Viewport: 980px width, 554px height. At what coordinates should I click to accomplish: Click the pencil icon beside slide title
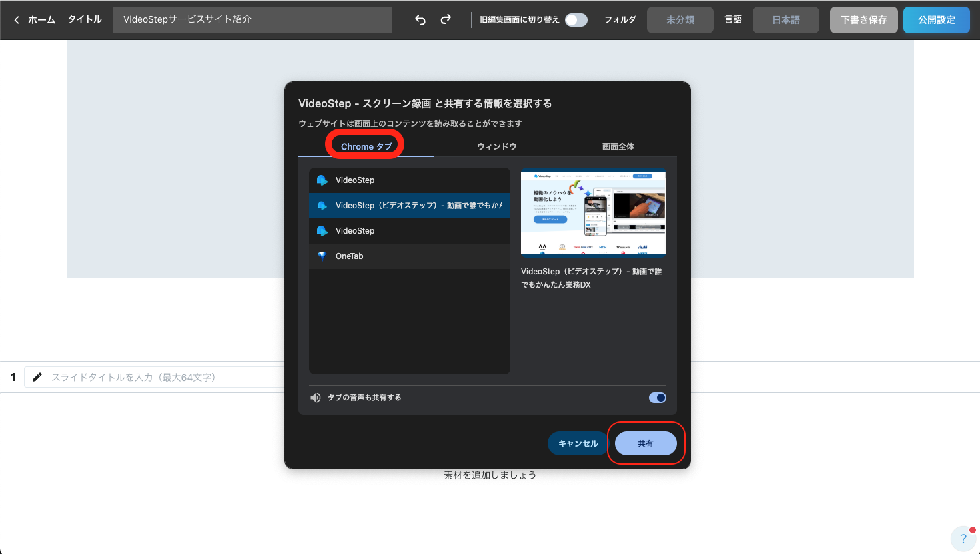(x=37, y=377)
